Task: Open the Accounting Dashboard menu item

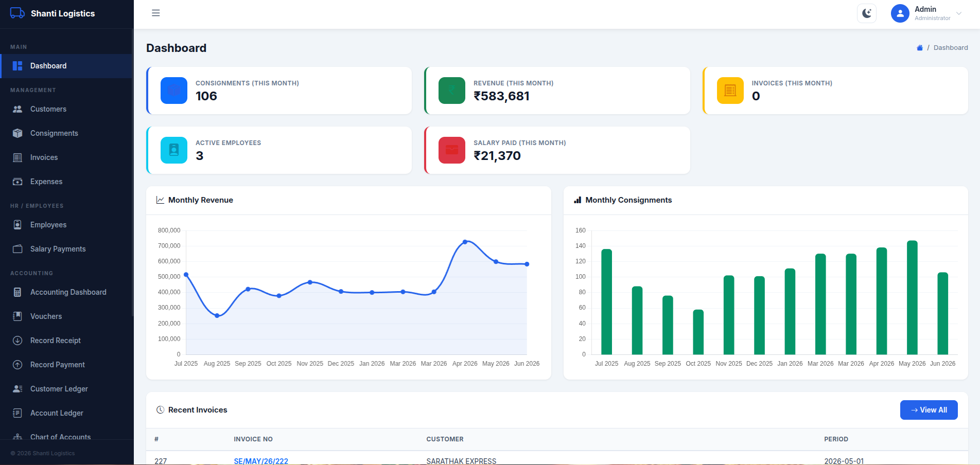Action: click(x=67, y=292)
